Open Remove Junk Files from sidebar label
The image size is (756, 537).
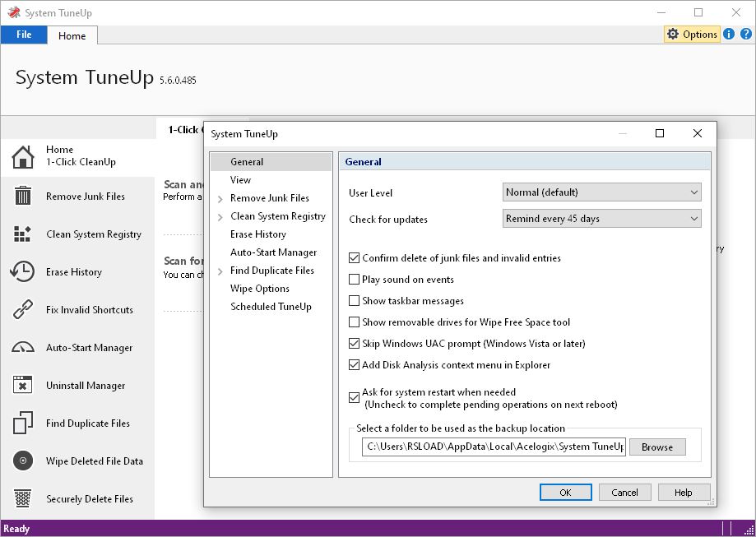(x=86, y=197)
